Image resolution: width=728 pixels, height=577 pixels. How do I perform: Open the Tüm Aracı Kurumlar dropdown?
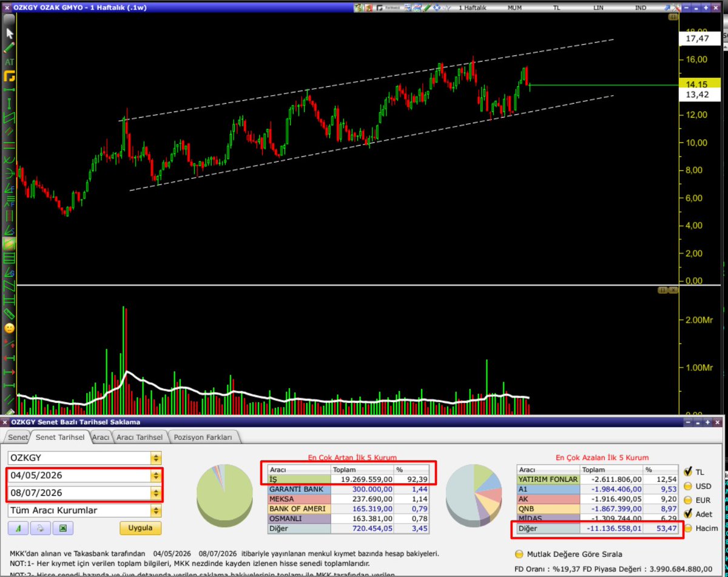pyautogui.click(x=157, y=510)
